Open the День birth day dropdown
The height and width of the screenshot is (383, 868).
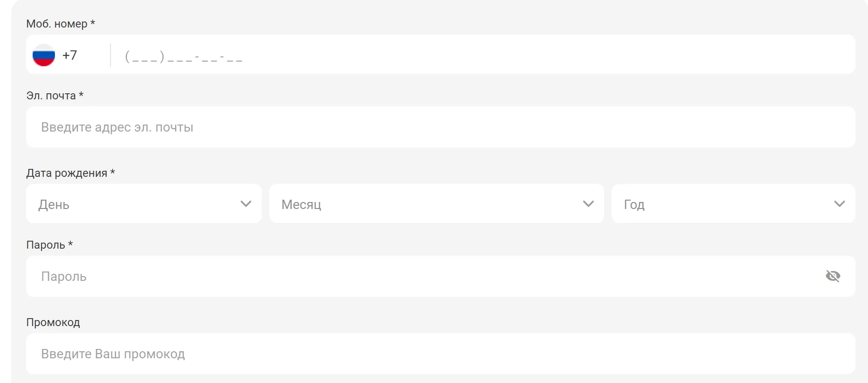pyautogui.click(x=140, y=204)
